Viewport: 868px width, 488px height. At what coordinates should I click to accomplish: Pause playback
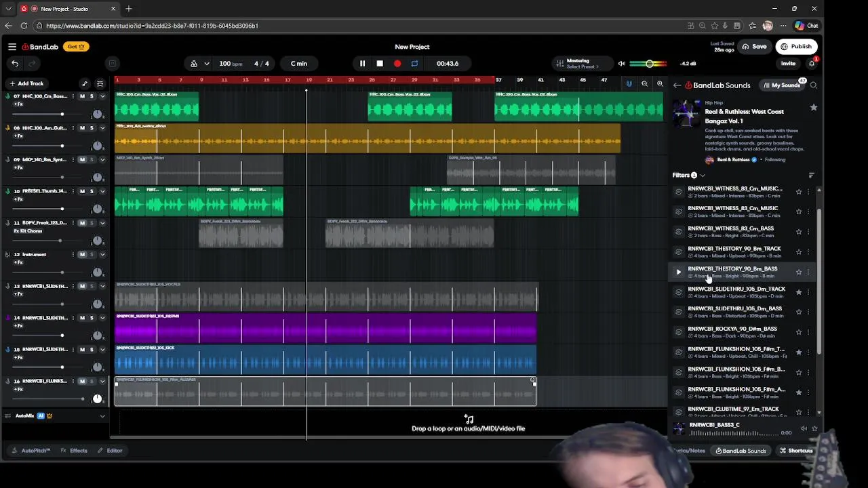(x=362, y=64)
